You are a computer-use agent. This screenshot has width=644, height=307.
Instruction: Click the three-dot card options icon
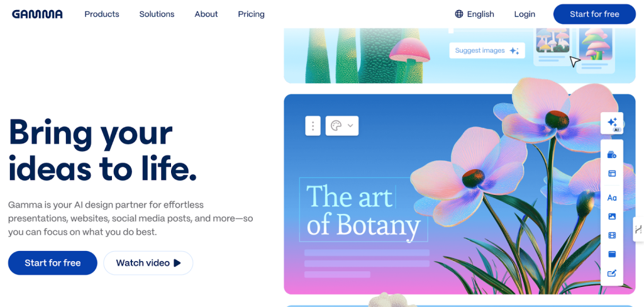tap(313, 126)
